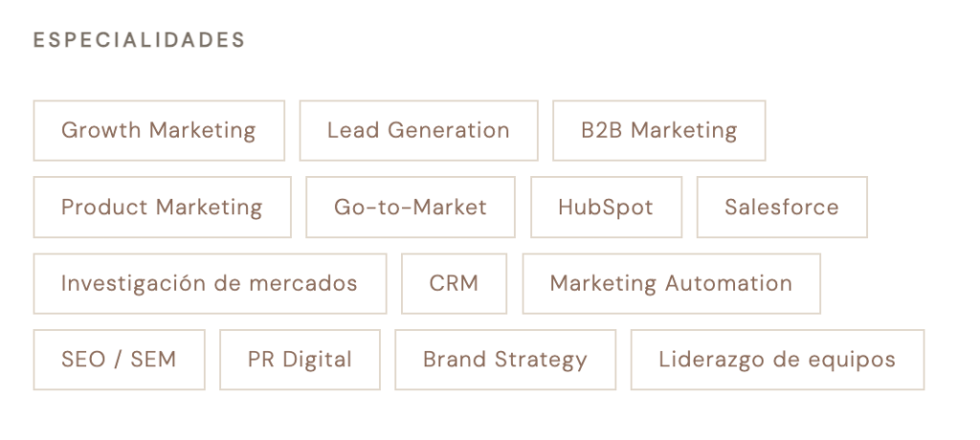This screenshot has width=980, height=440.
Task: Choose the Marketing Automation tag
Action: (671, 283)
